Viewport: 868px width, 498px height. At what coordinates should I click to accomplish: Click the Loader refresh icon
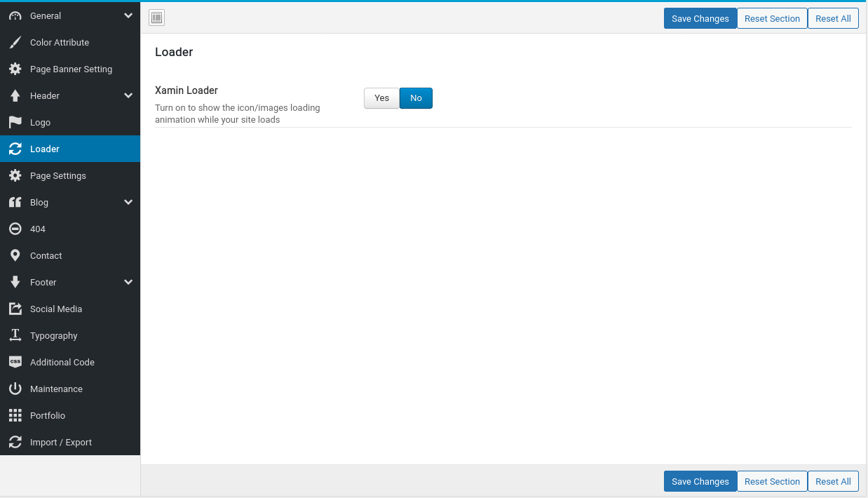coord(15,149)
